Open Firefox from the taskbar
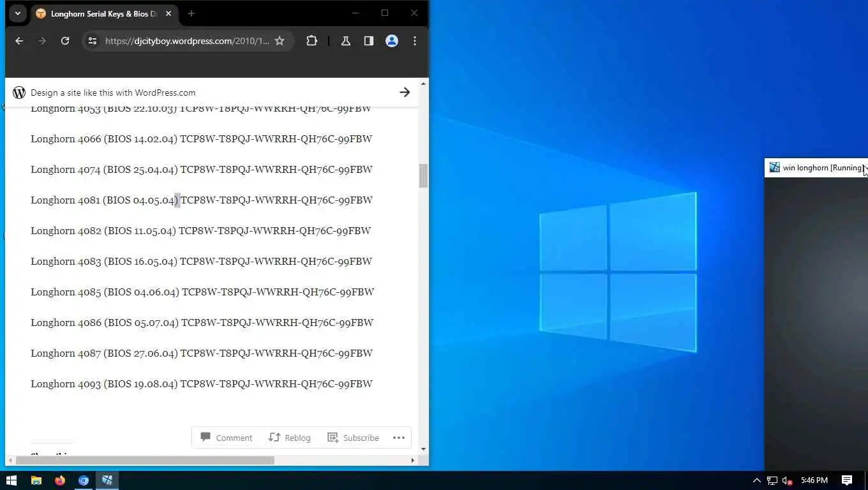Image resolution: width=868 pixels, height=490 pixels. click(x=60, y=480)
